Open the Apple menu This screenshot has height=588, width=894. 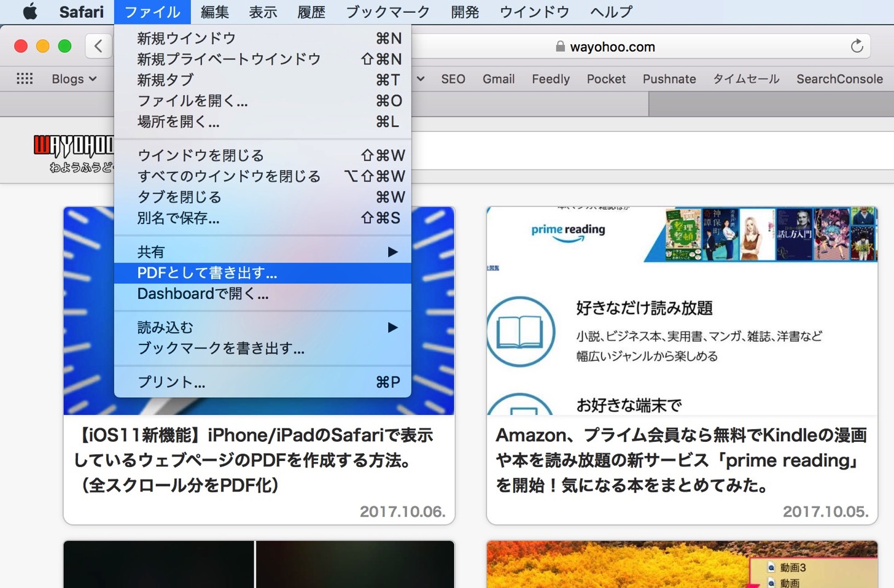pos(30,12)
